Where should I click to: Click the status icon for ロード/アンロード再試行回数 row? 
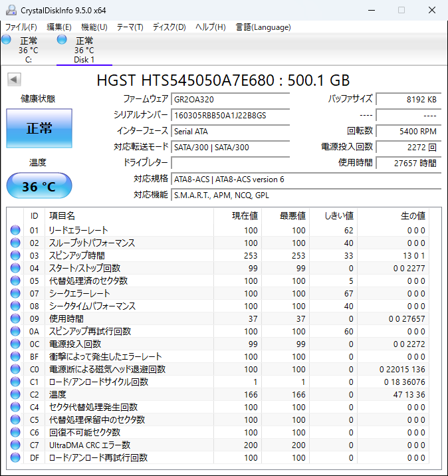pos(15,457)
